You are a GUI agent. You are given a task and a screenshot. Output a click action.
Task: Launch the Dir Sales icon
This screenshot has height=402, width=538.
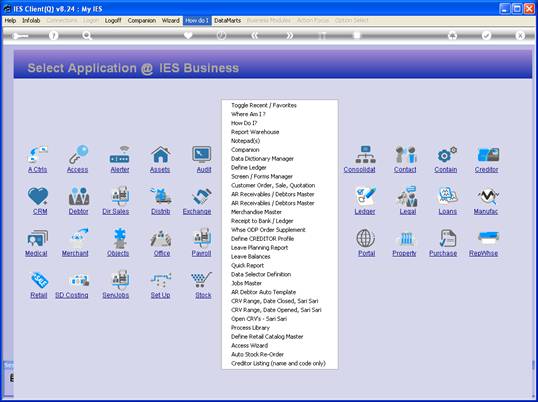pos(120,196)
